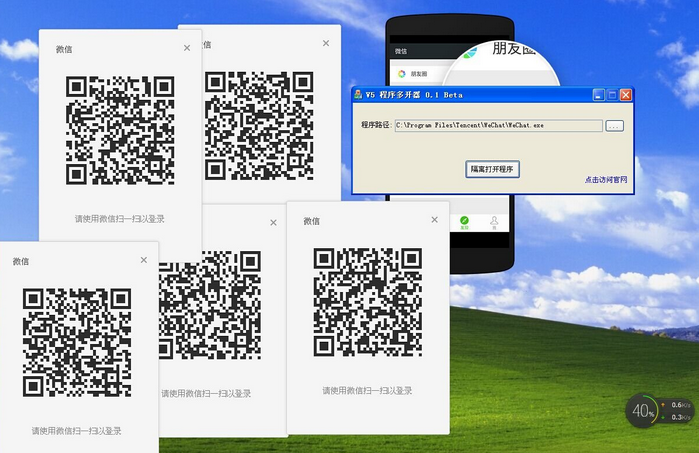Click 请使用微信扫一扫以登录 in screen-edge WeChat window
The image size is (699, 453).
pyautogui.click(x=76, y=431)
